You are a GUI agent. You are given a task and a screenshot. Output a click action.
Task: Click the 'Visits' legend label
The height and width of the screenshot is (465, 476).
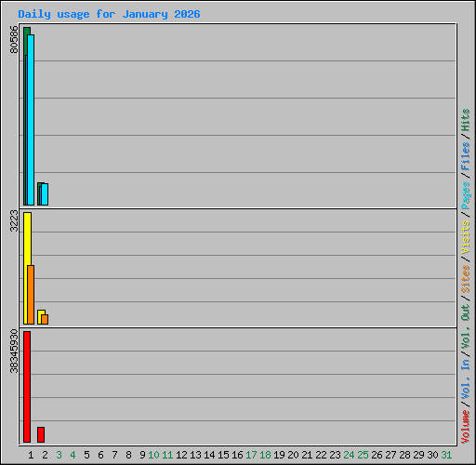click(x=466, y=237)
